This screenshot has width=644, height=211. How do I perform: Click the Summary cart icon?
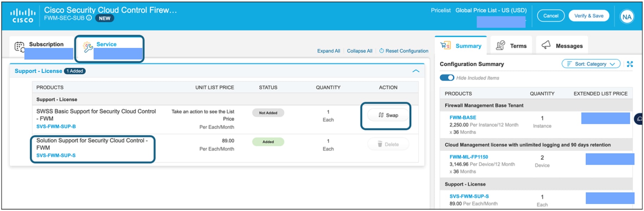445,45
